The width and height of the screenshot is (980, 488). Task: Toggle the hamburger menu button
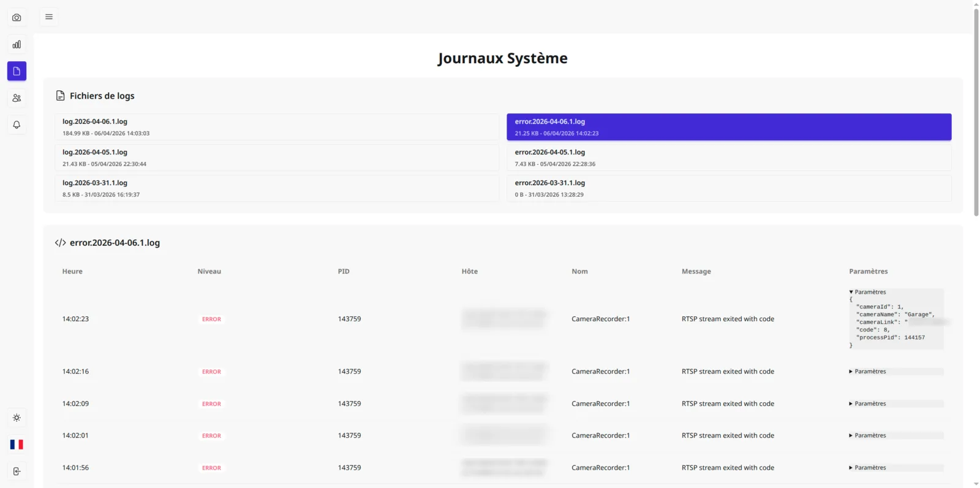coord(49,17)
